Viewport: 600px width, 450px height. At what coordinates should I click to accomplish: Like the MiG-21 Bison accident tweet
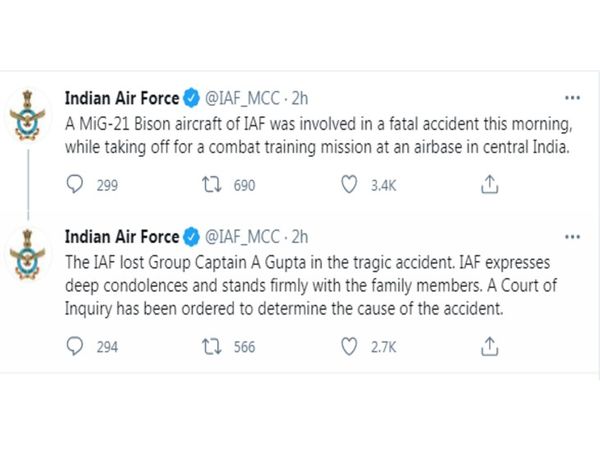[349, 184]
